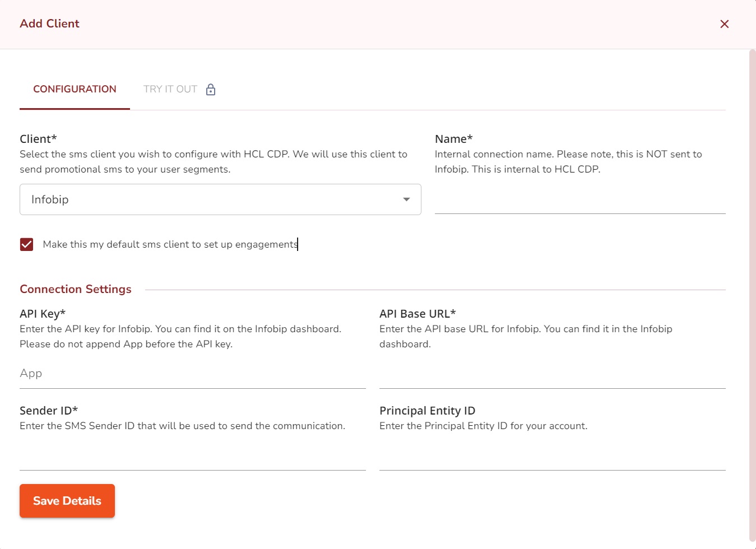Click the Add Client dialog title

pyautogui.click(x=50, y=24)
